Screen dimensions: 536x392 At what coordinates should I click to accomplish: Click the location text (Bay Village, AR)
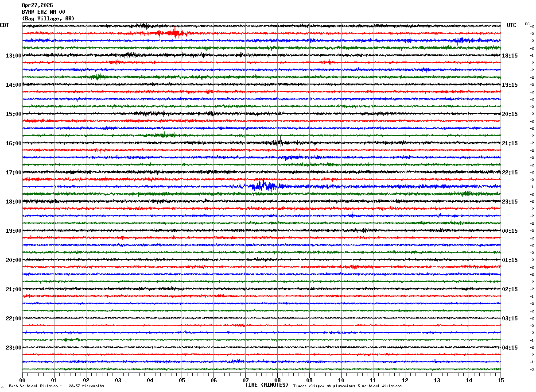click(x=48, y=19)
